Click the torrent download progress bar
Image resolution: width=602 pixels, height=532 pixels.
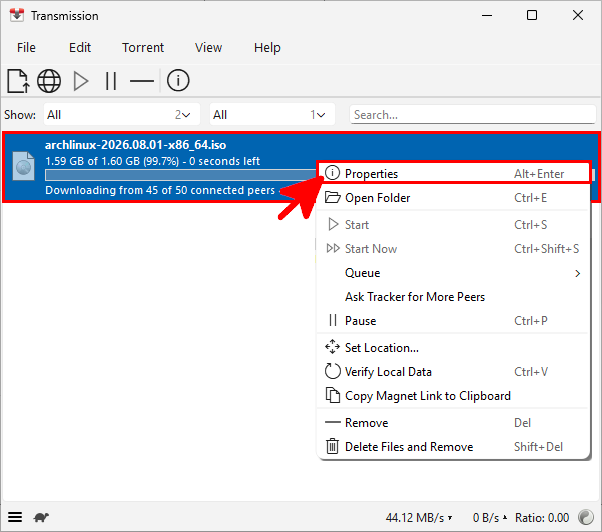[180, 175]
